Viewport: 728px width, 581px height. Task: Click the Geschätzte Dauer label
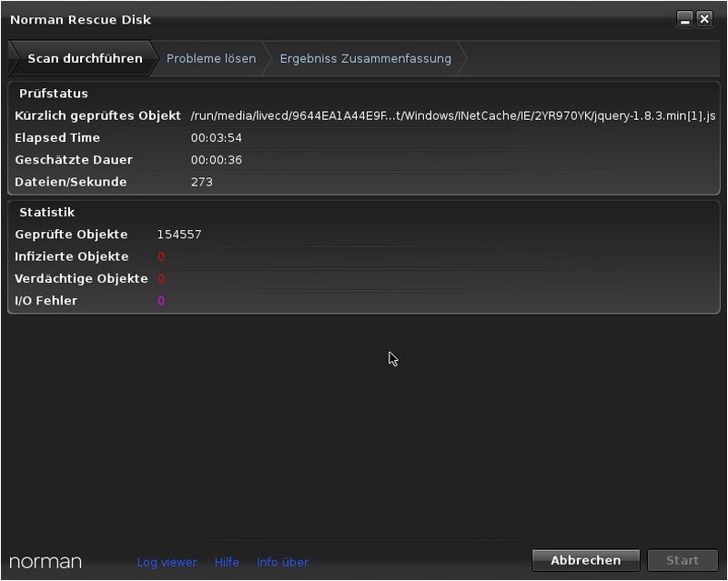(74, 160)
